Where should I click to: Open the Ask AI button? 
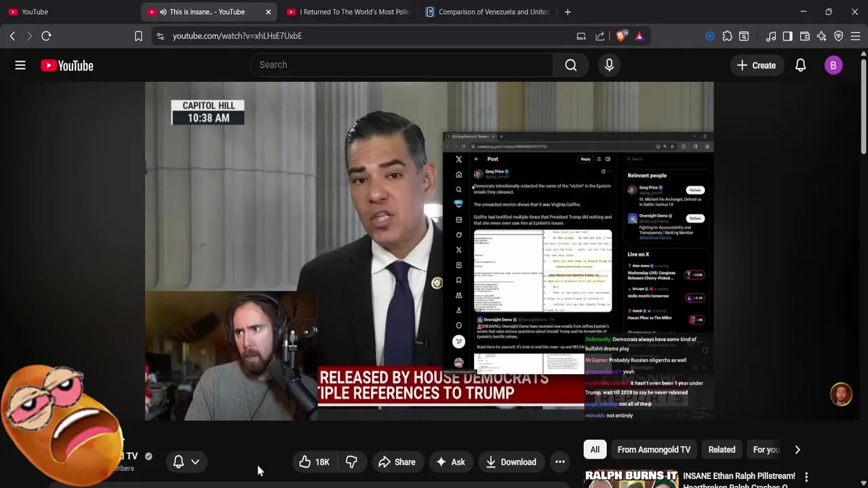click(x=450, y=462)
